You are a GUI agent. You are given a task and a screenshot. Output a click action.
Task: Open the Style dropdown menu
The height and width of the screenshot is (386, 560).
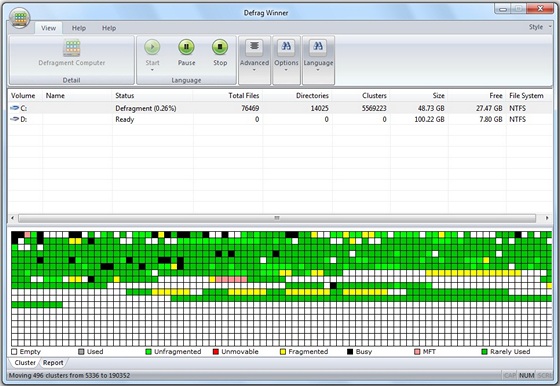pyautogui.click(x=540, y=27)
